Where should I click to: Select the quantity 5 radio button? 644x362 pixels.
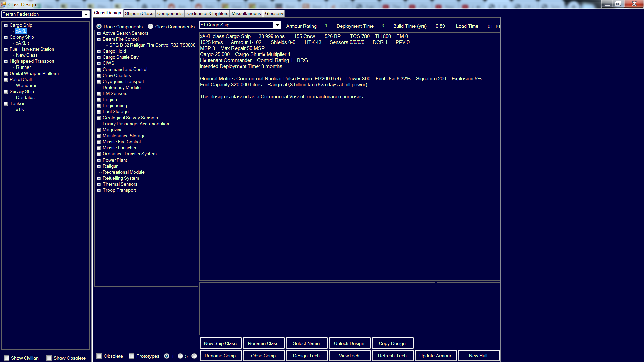(x=180, y=356)
